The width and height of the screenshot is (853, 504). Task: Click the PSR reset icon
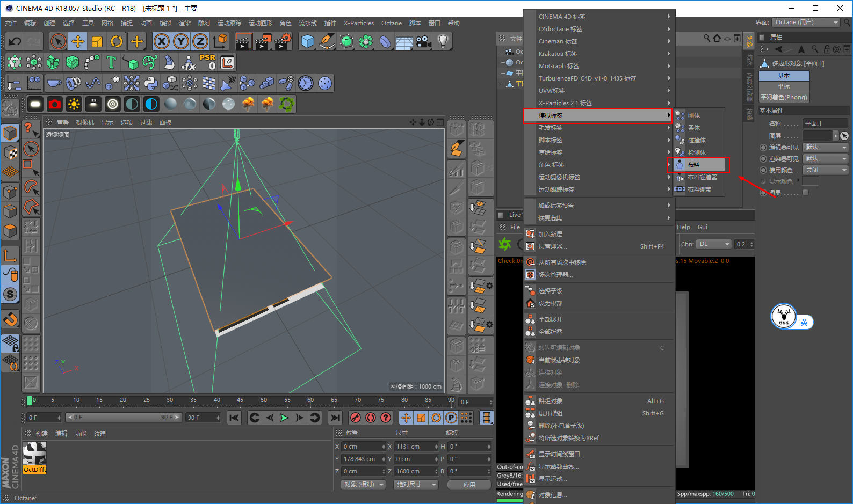[208, 62]
